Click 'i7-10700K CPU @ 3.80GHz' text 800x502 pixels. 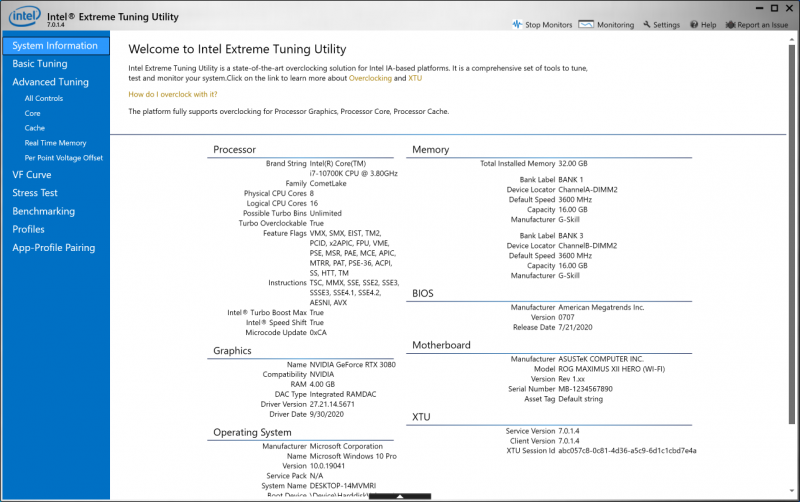[x=354, y=173]
